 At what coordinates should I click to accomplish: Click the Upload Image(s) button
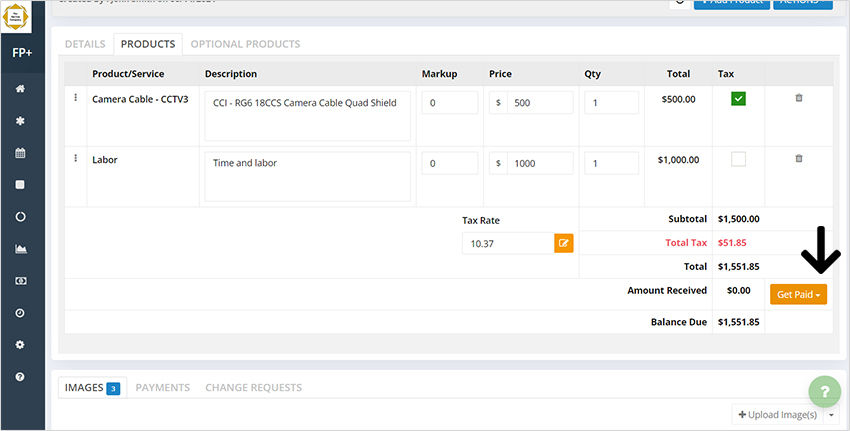777,415
